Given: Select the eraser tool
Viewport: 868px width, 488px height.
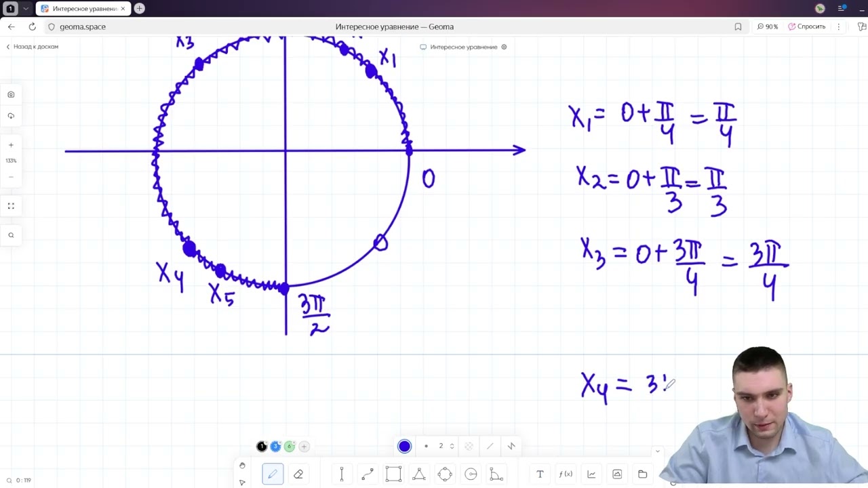Looking at the screenshot, I should point(298,474).
